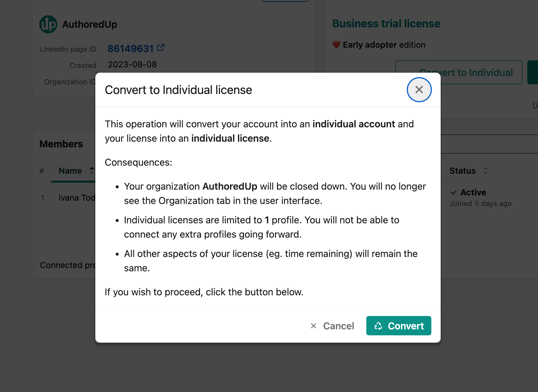Click the AuthoredUp logo icon
538x392 pixels.
[48, 24]
